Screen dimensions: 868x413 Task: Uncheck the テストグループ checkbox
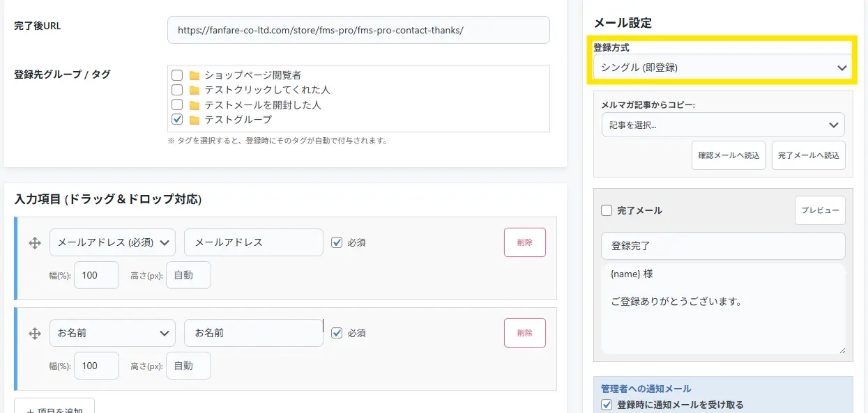point(177,120)
